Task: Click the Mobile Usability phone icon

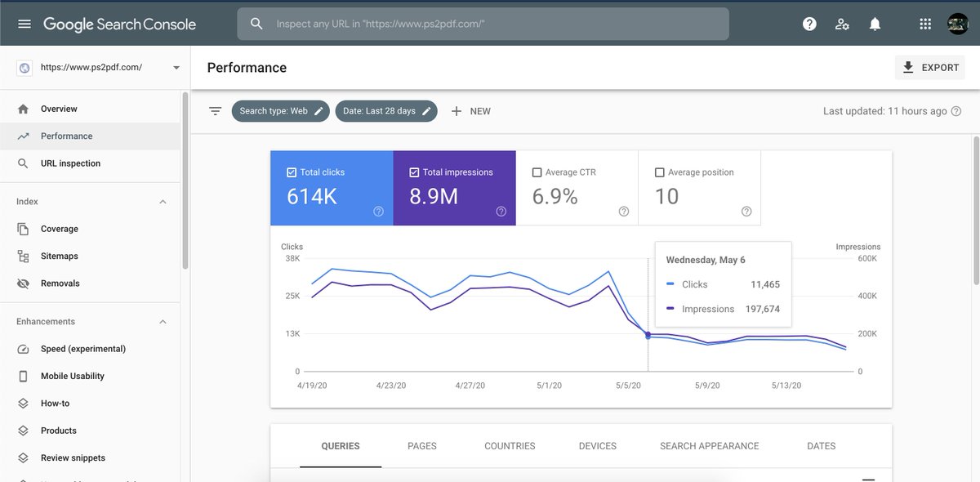Action: [24, 376]
